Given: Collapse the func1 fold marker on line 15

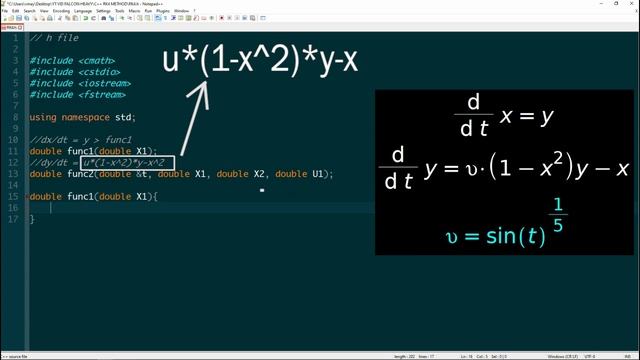Looking at the screenshot, I should (x=27, y=197).
